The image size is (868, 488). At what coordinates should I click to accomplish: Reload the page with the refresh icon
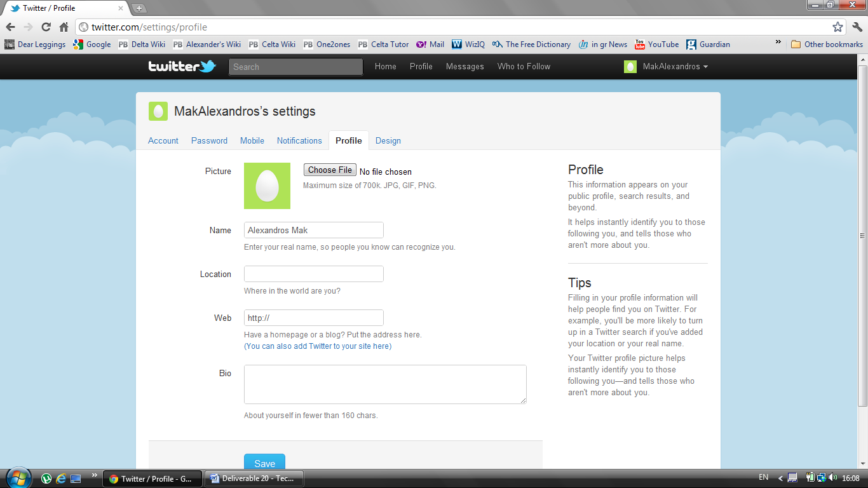46,27
